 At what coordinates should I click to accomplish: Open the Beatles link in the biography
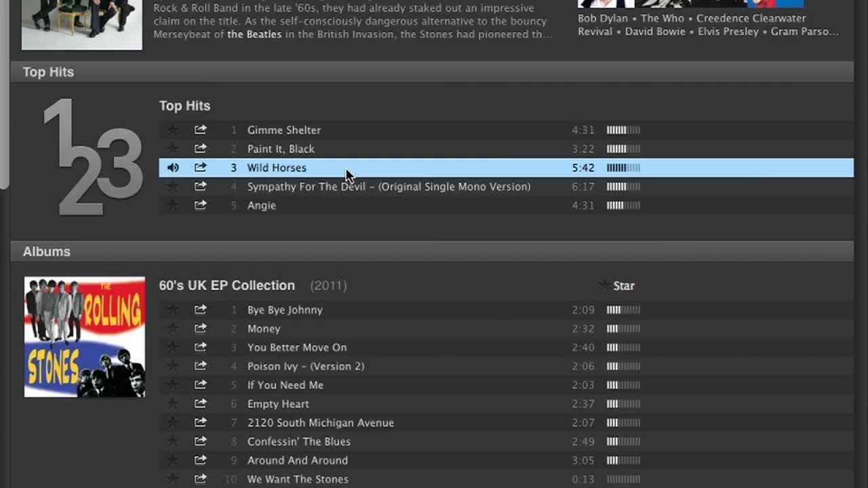pos(254,34)
